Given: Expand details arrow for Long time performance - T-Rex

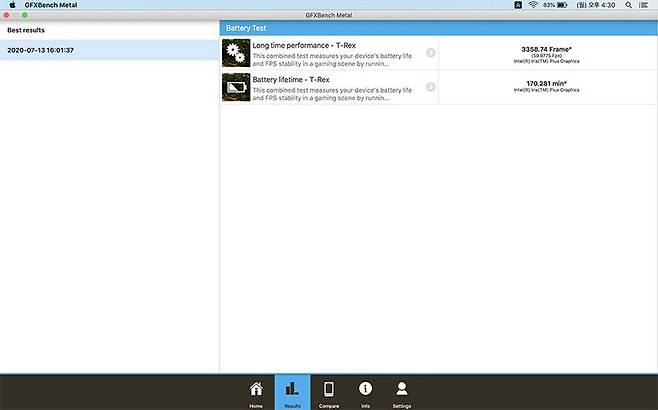Looking at the screenshot, I should [x=431, y=52].
